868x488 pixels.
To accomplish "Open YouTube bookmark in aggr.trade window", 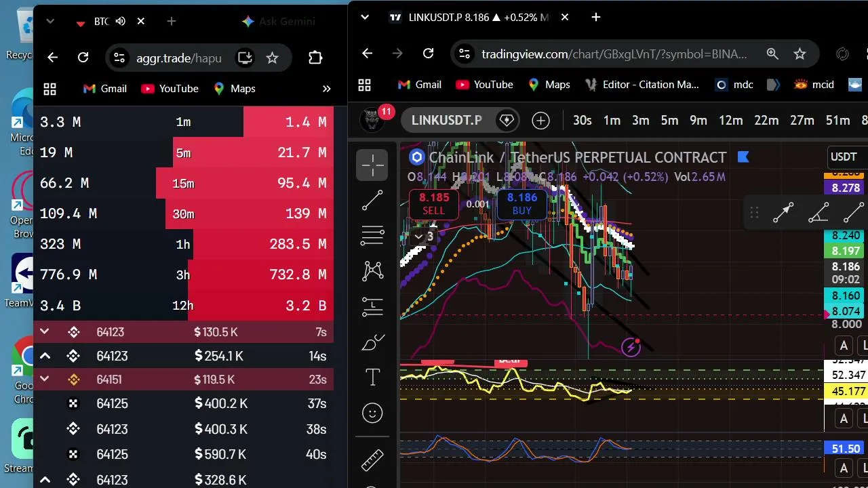I will tap(170, 89).
